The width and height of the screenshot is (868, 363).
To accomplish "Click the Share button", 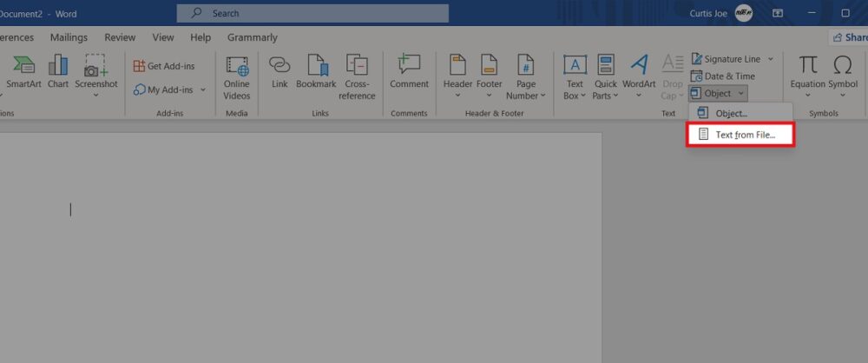I will point(849,37).
